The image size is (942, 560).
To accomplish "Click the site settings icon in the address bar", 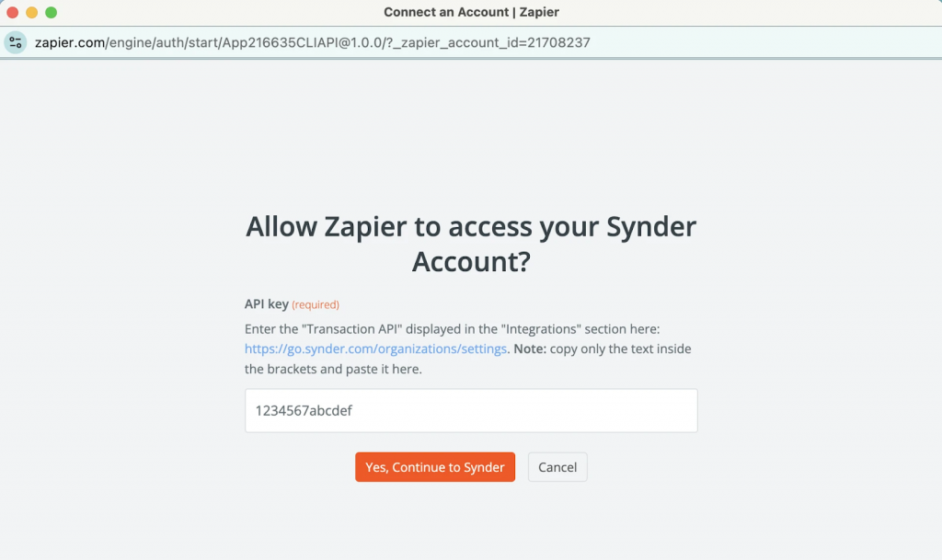I will tap(14, 42).
